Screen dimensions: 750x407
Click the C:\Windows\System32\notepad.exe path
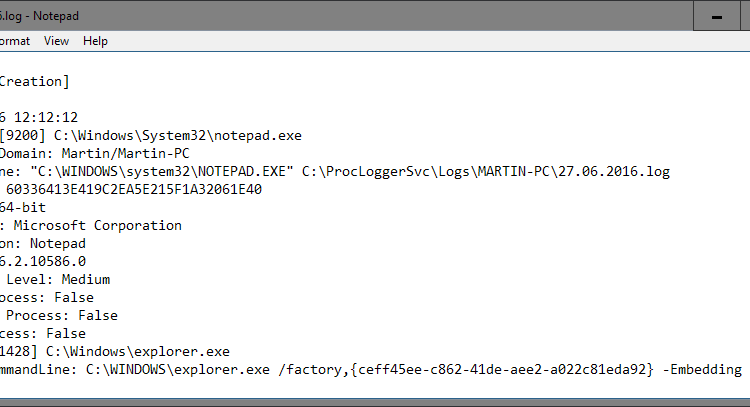(177, 135)
